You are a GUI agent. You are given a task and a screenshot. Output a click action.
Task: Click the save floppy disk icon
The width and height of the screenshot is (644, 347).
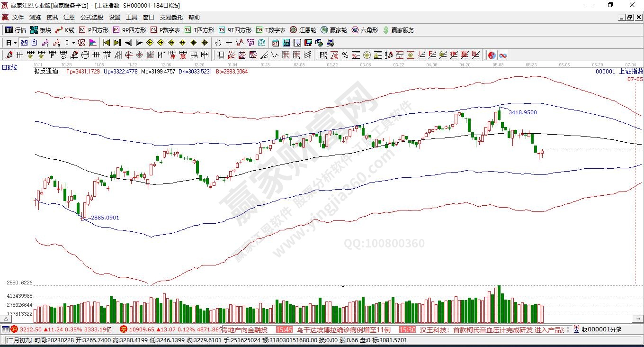point(308,43)
